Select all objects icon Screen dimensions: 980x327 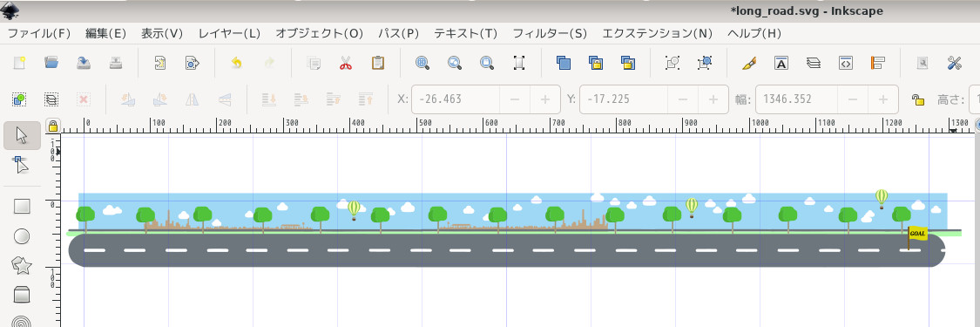coord(19,99)
